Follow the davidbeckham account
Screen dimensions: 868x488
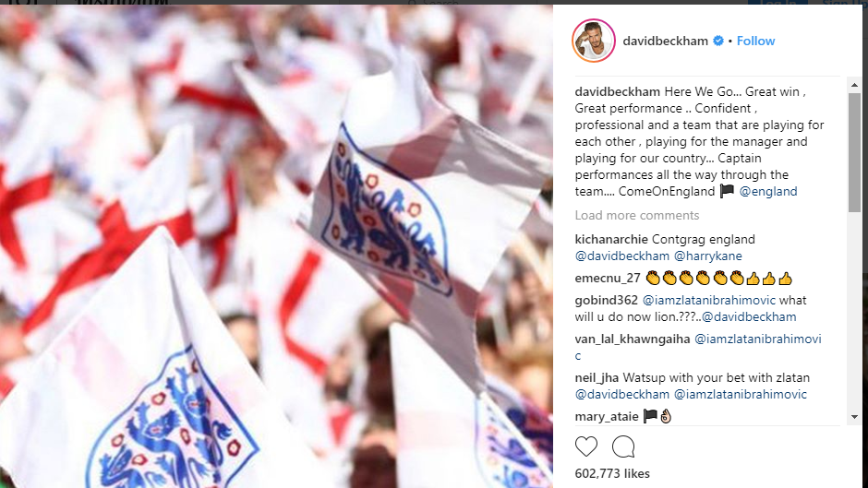tap(755, 41)
